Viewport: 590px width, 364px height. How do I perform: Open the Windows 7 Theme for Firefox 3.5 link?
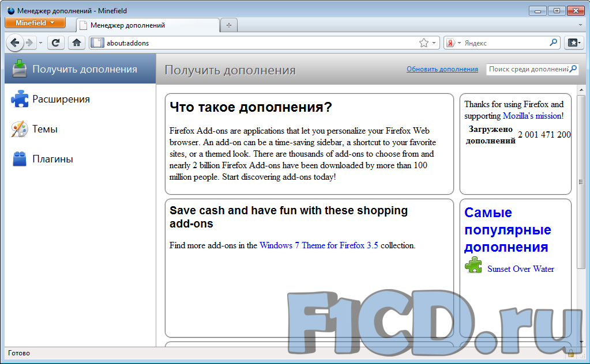point(319,245)
